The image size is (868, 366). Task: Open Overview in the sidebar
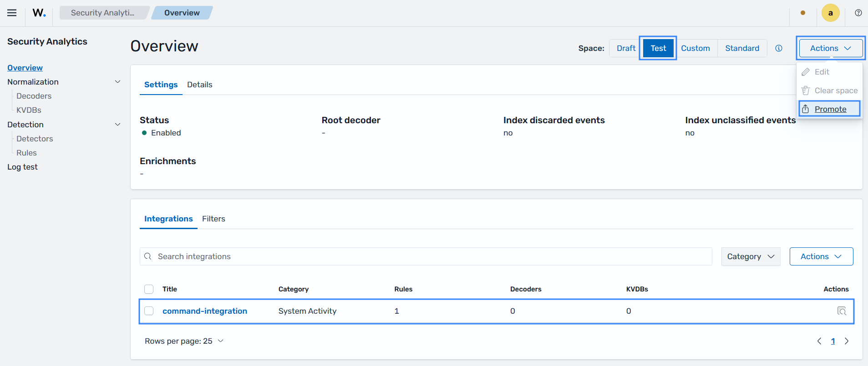[x=25, y=68]
